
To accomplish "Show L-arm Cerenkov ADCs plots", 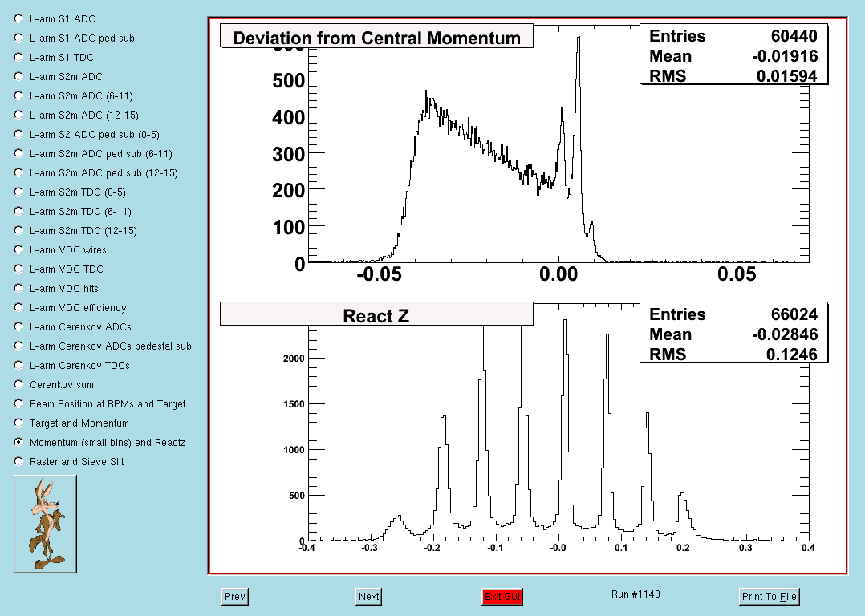I will pyautogui.click(x=18, y=326).
